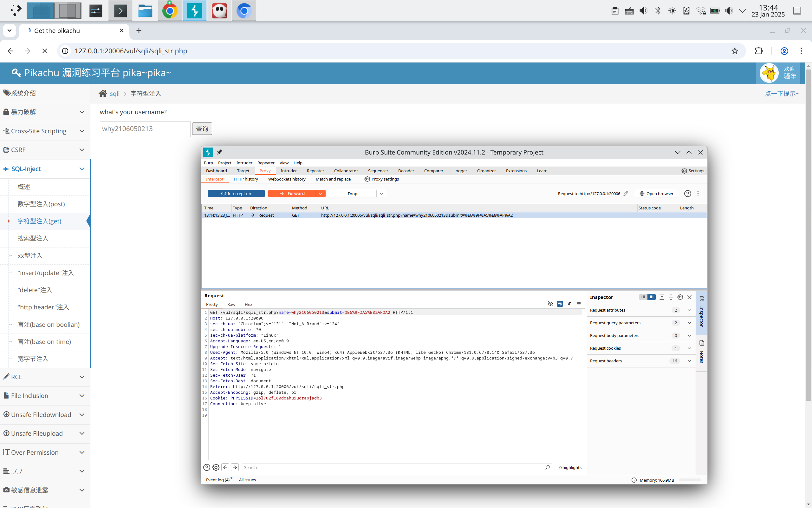The image size is (812, 508).
Task: Toggle the Intercept on button
Action: coord(236,194)
